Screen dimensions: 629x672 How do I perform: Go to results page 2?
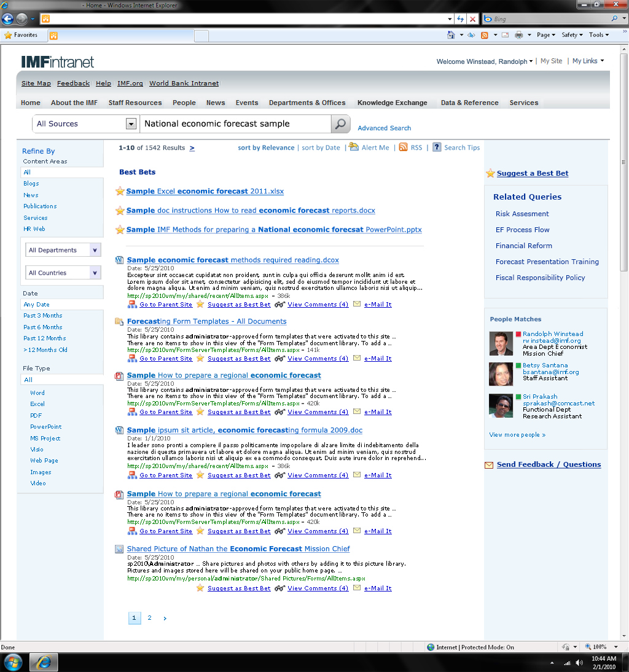(149, 617)
